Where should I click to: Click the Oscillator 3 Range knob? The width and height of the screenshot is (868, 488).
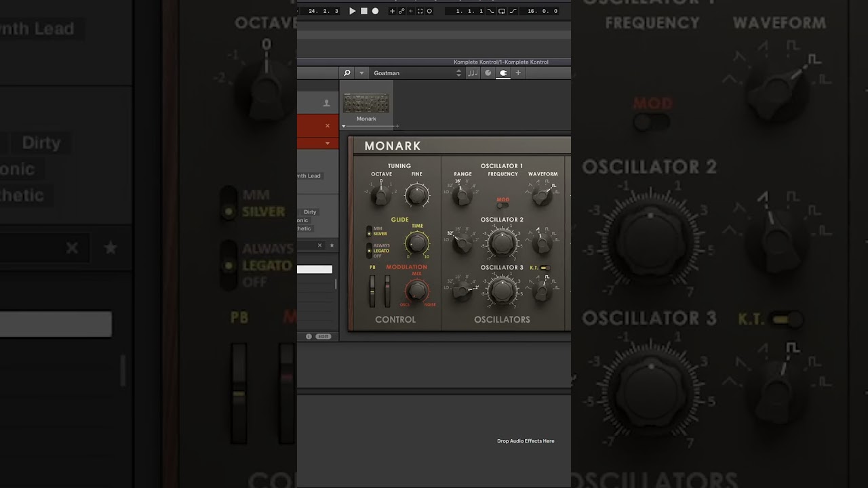463,291
